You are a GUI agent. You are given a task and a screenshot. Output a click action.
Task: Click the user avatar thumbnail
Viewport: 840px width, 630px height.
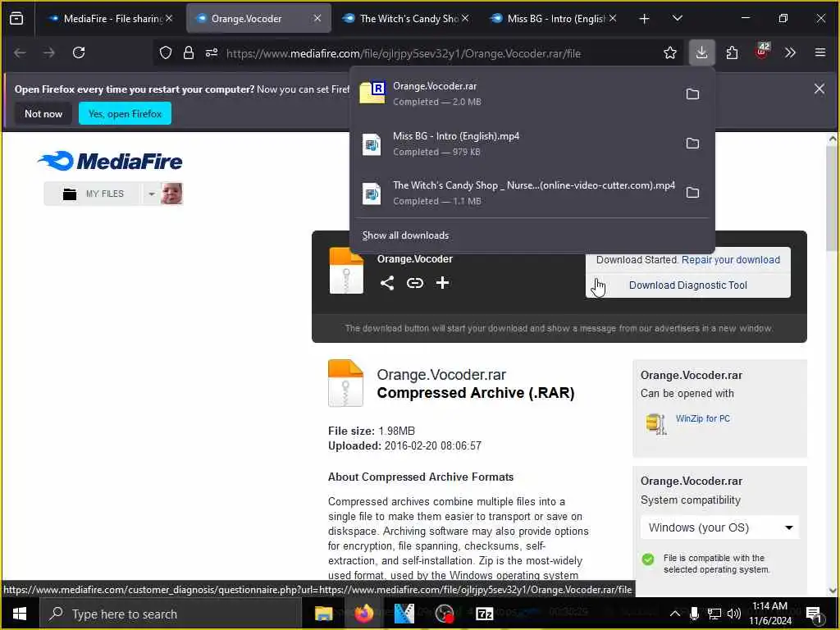pos(171,194)
